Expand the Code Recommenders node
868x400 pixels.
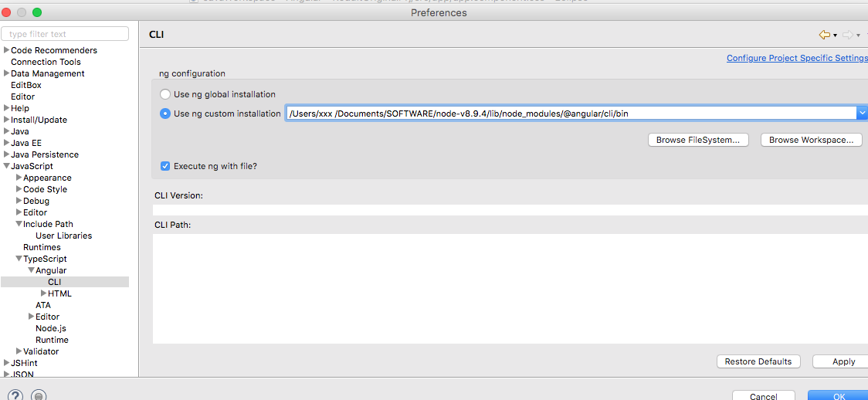coord(7,50)
